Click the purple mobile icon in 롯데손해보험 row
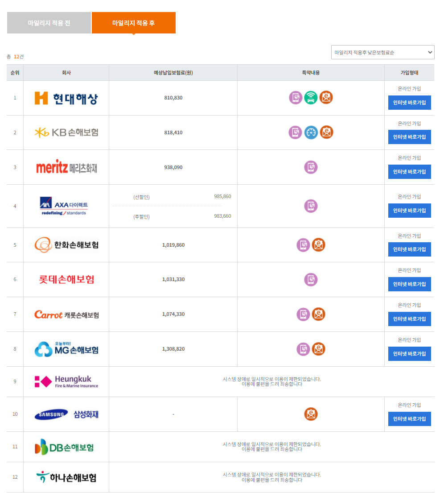The width and height of the screenshot is (448, 501). pyautogui.click(x=311, y=280)
